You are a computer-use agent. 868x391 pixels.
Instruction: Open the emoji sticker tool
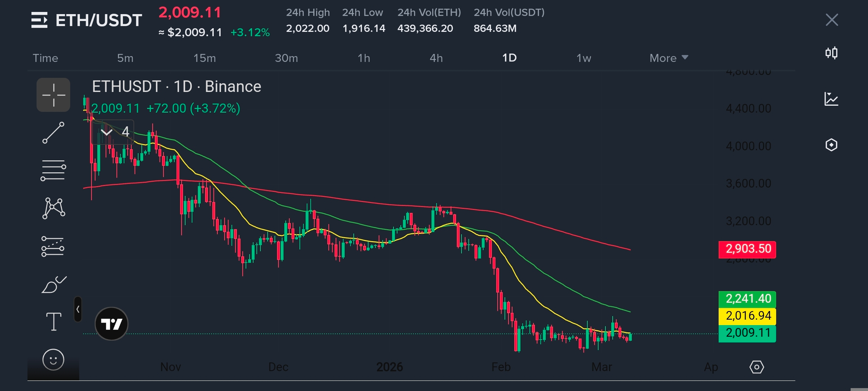[x=53, y=360]
